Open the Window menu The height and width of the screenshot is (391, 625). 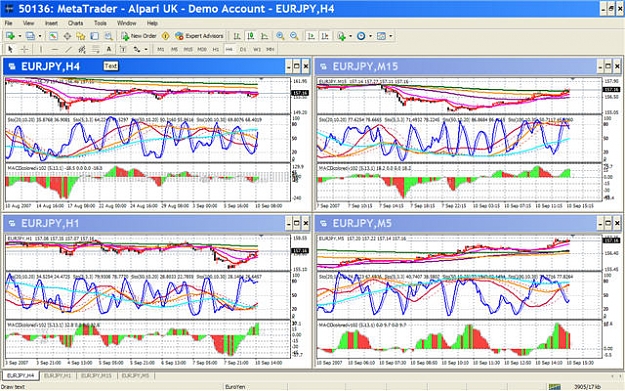126,23
